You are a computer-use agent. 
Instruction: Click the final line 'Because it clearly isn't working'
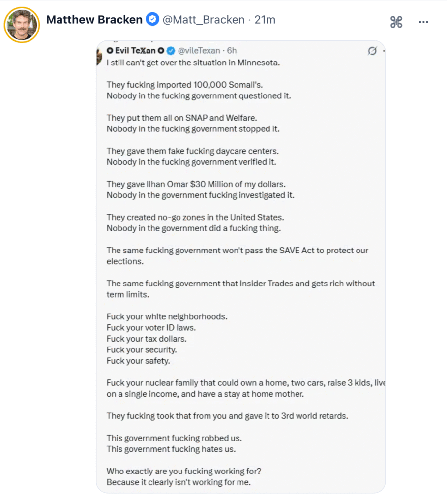pos(179,482)
